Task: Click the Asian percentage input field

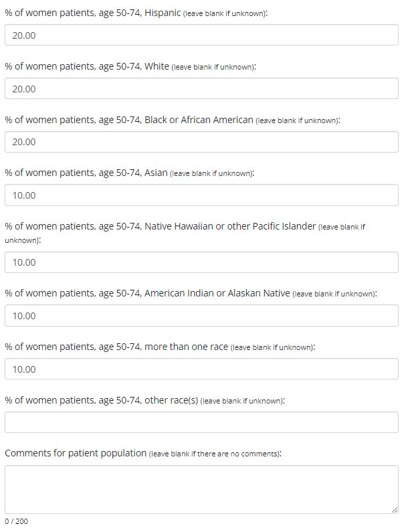Action: point(201,195)
